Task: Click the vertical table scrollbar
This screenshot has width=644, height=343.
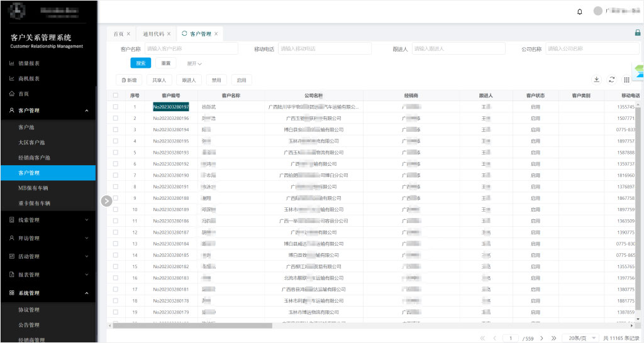Action: click(x=638, y=207)
